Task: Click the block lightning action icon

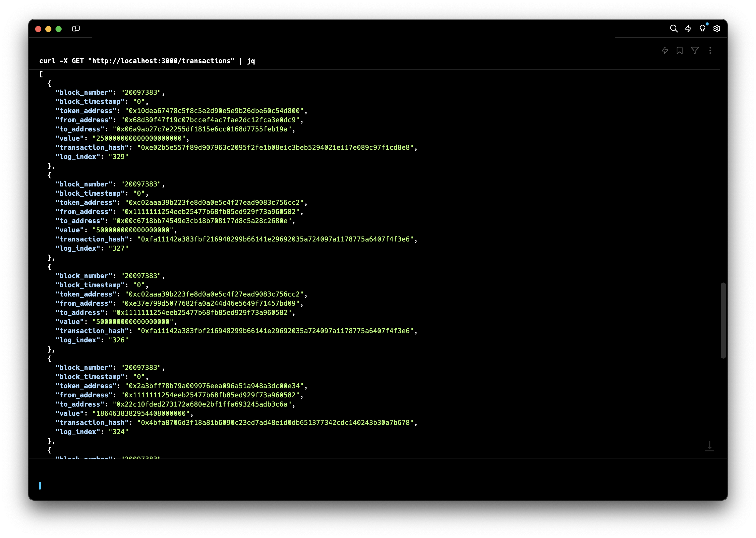Action: (665, 51)
